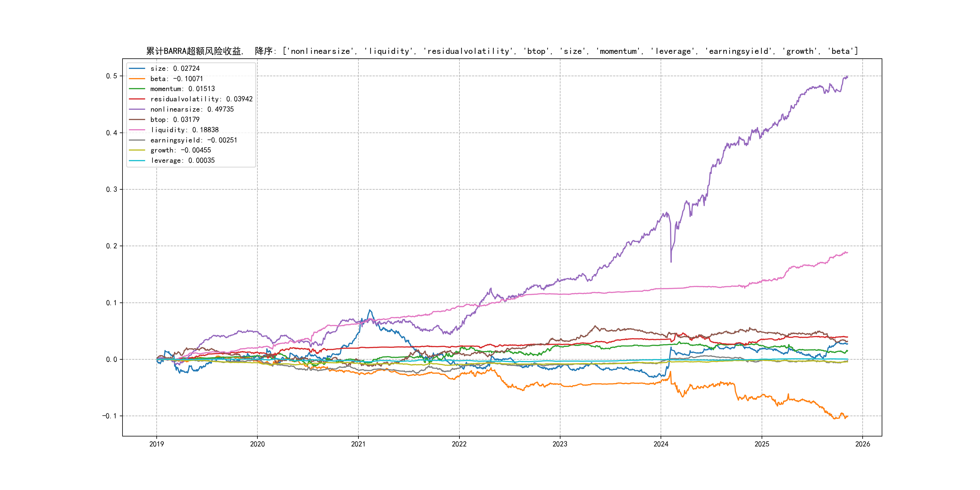Click the purple nonlinearsize legend line sample
980x490 pixels.
click(x=137, y=109)
